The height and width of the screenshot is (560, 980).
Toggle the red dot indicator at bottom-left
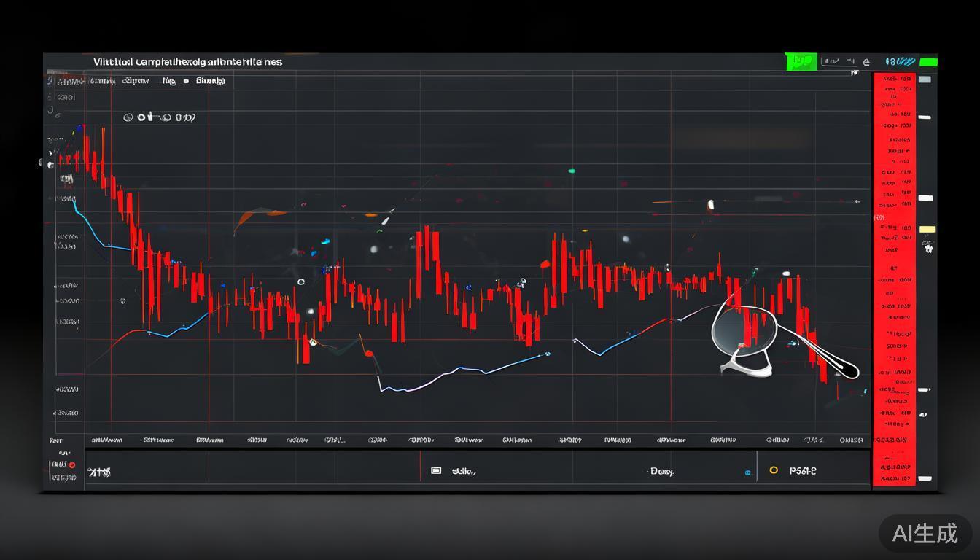pyautogui.click(x=72, y=464)
